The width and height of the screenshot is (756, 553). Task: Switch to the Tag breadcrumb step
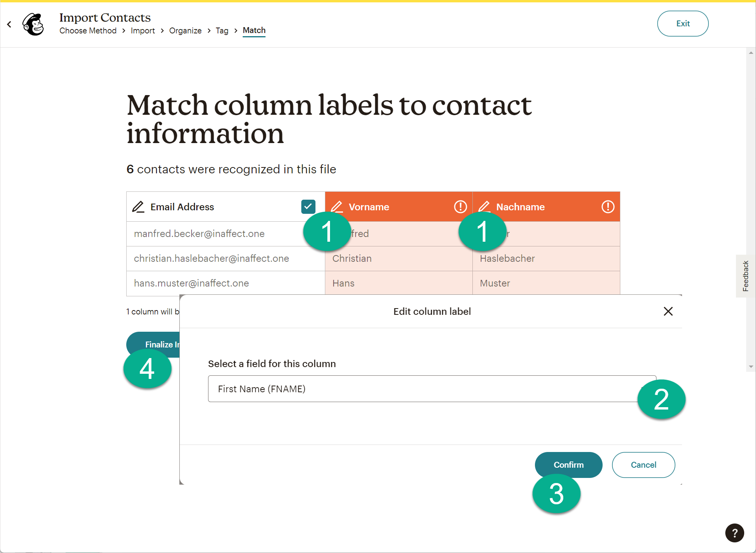click(222, 31)
